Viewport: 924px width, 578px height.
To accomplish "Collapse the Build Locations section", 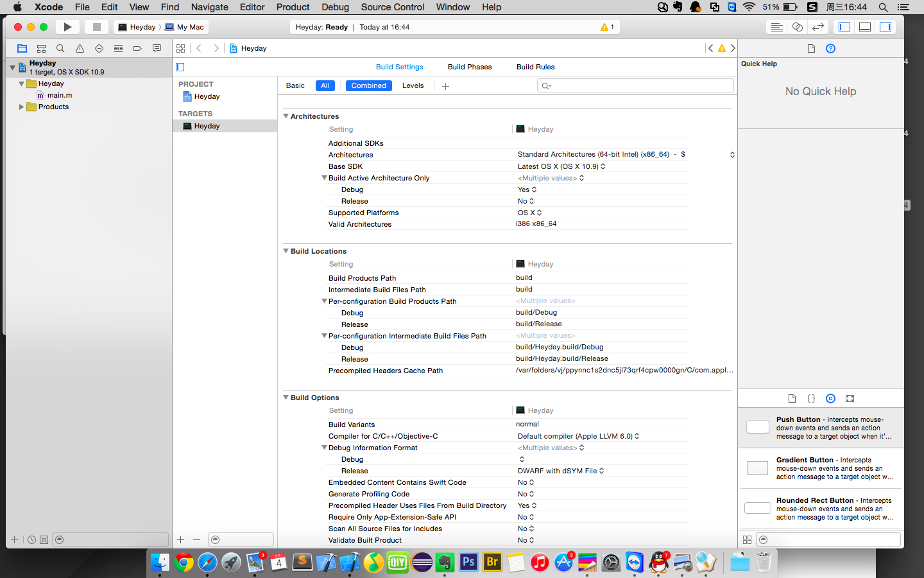I will [x=286, y=251].
